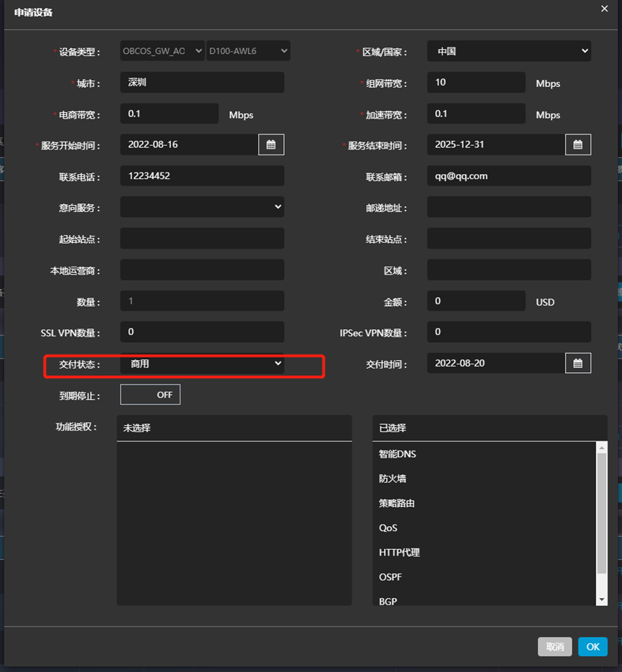
Task: Click the OK button
Action: (x=593, y=647)
